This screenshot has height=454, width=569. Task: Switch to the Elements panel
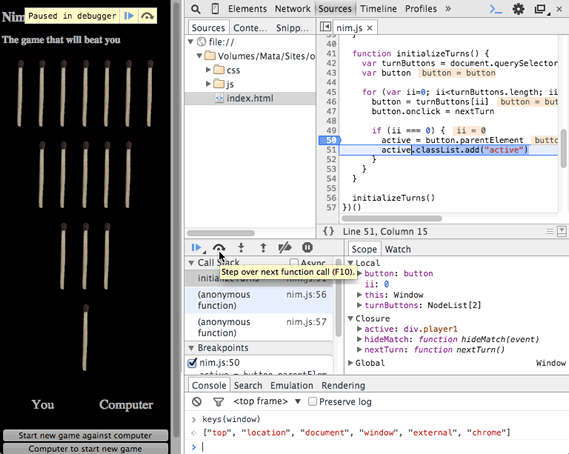(247, 9)
